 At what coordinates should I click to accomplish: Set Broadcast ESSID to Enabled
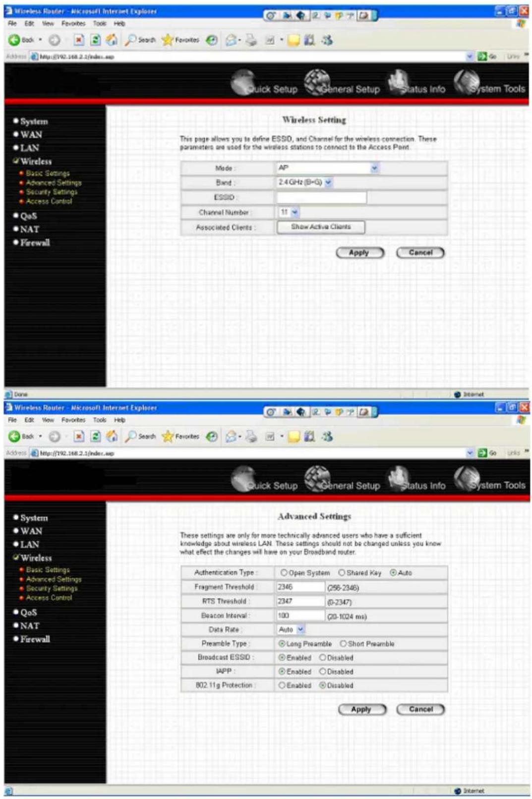pyautogui.click(x=282, y=658)
